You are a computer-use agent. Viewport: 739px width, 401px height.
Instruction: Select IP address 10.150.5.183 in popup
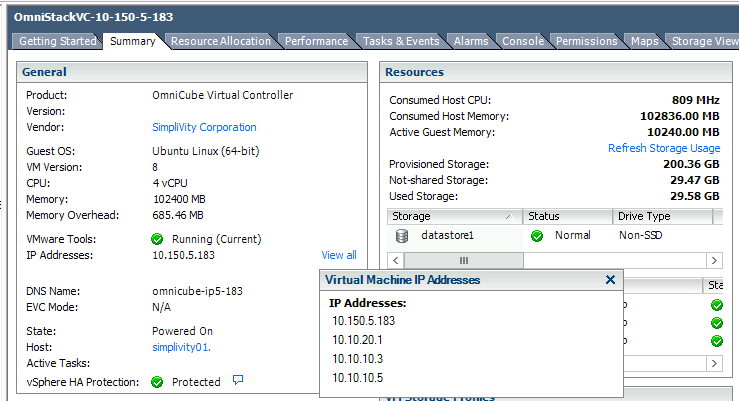coord(363,321)
